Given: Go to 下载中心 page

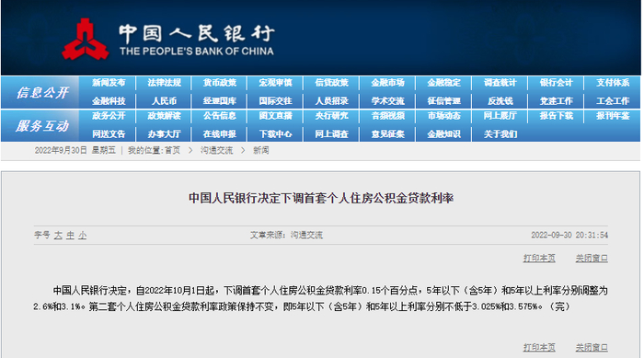Looking at the screenshot, I should (276, 134).
